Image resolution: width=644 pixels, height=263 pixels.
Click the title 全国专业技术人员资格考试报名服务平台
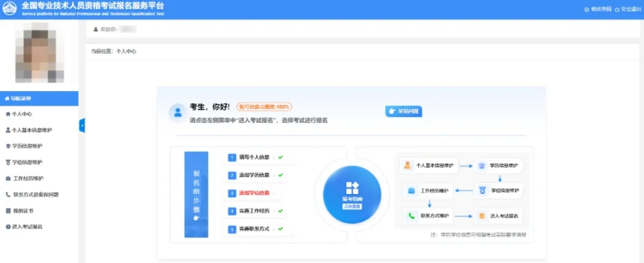click(92, 6)
